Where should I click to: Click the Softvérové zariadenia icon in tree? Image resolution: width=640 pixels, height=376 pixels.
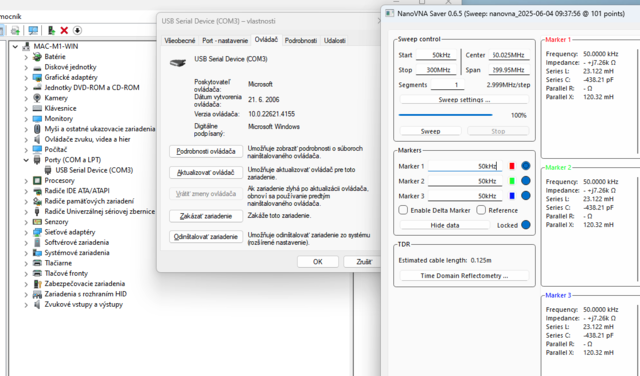pyautogui.click(x=37, y=243)
